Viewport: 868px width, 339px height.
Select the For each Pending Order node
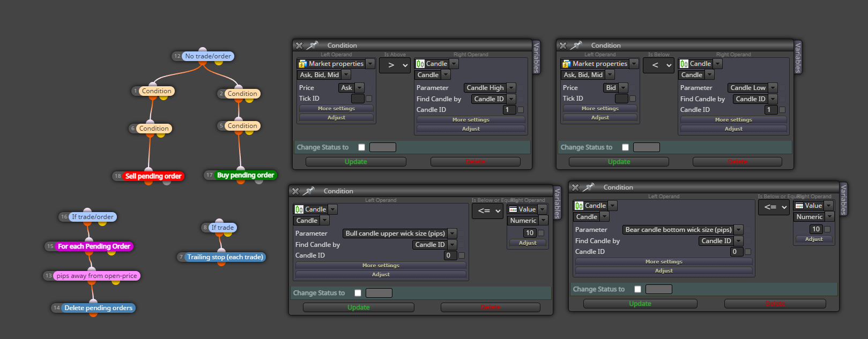[x=94, y=246]
